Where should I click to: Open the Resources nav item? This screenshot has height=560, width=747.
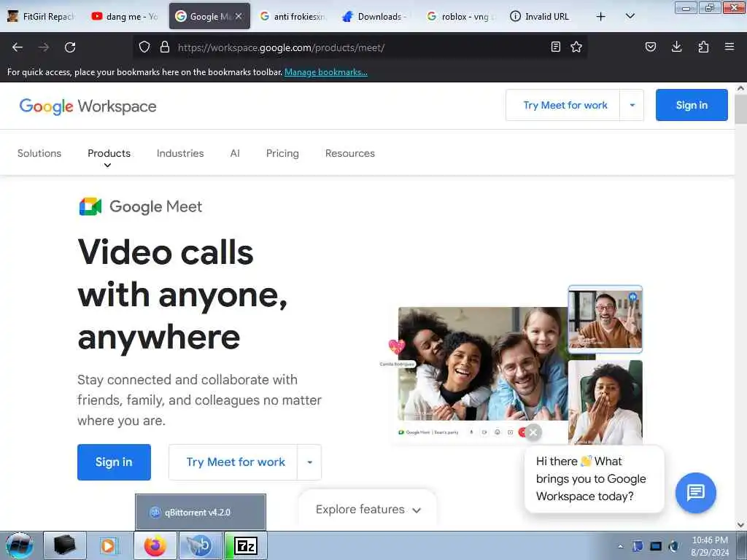(350, 153)
